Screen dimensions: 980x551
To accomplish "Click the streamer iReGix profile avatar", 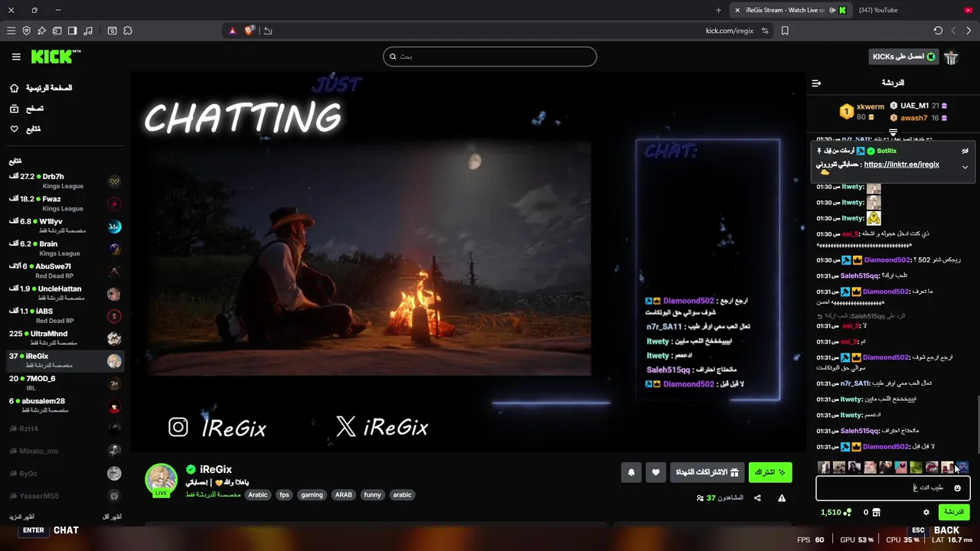I will [x=161, y=480].
